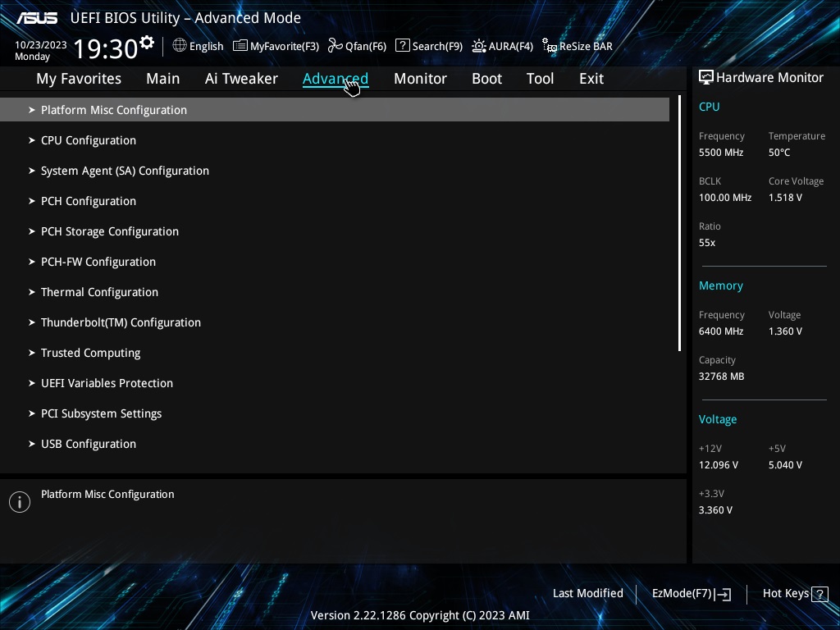
Task: Click capacity value 32768 MB
Action: click(x=721, y=377)
